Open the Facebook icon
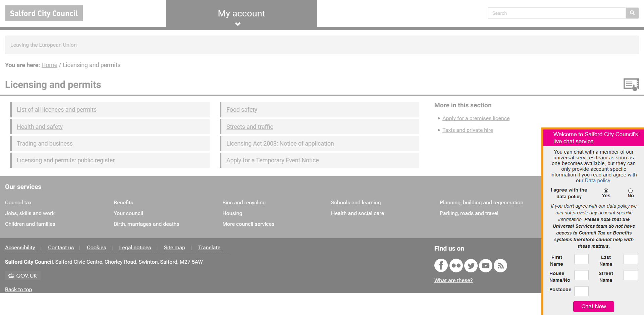Screen dimensions: 644x315 (441, 265)
